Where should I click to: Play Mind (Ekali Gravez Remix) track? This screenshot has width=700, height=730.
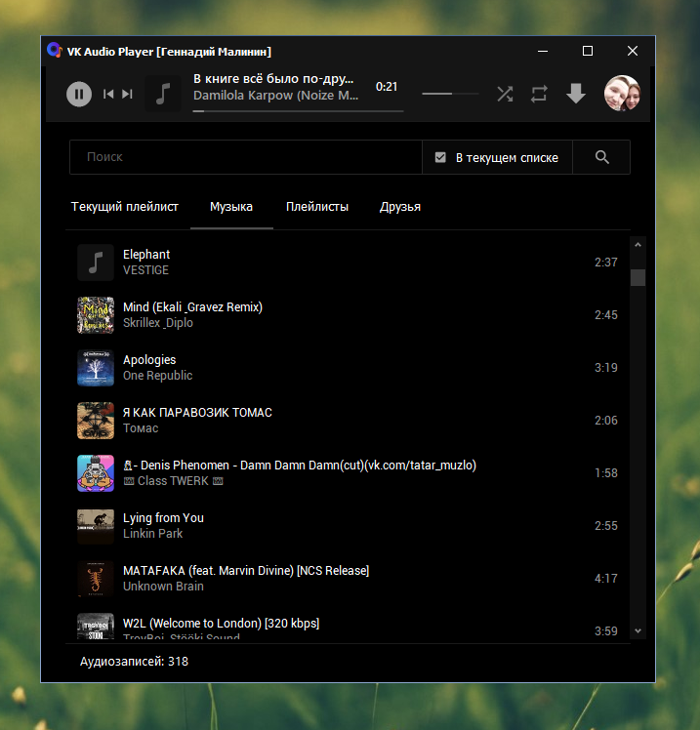(348, 314)
